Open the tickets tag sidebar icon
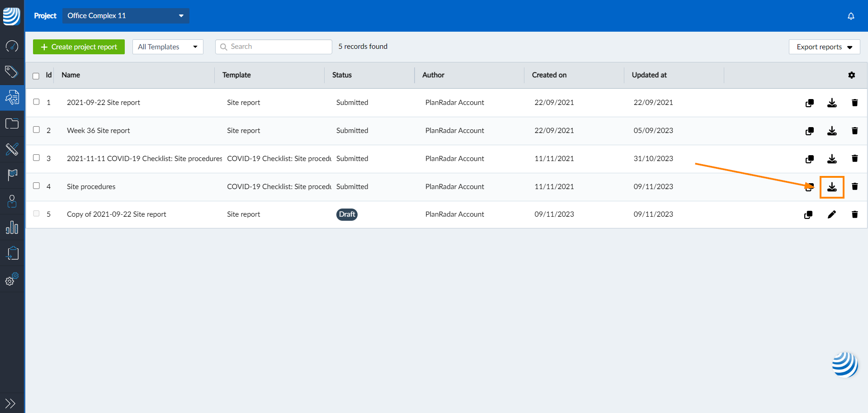The width and height of the screenshot is (868, 413). (12, 71)
